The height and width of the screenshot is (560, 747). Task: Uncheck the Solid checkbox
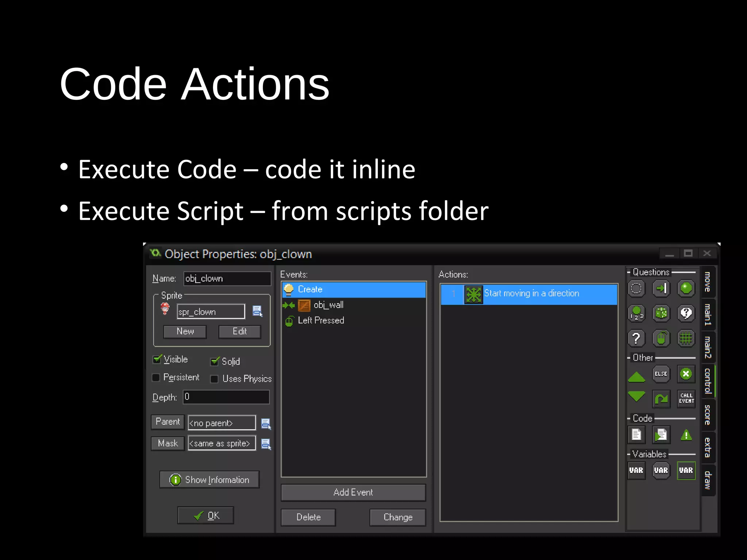click(215, 361)
